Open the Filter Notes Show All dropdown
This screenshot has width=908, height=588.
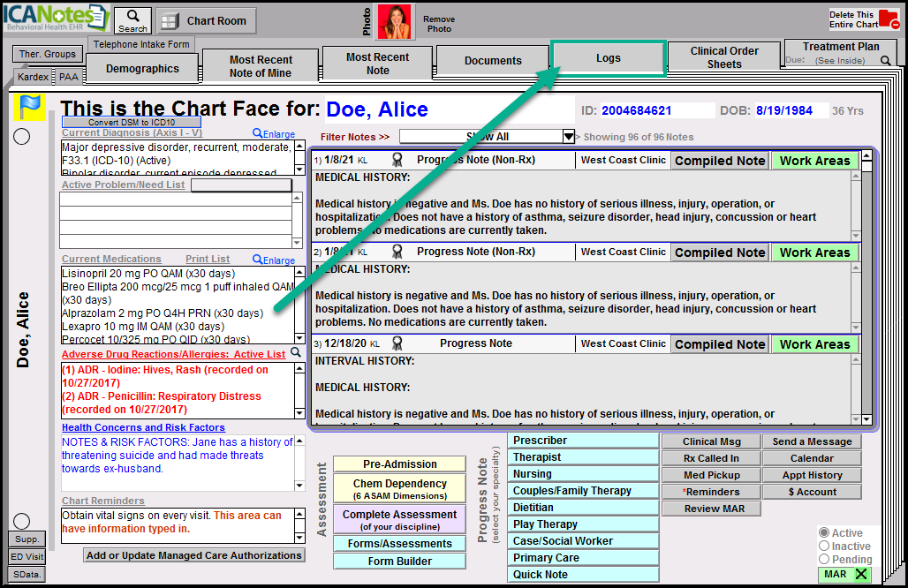point(569,137)
